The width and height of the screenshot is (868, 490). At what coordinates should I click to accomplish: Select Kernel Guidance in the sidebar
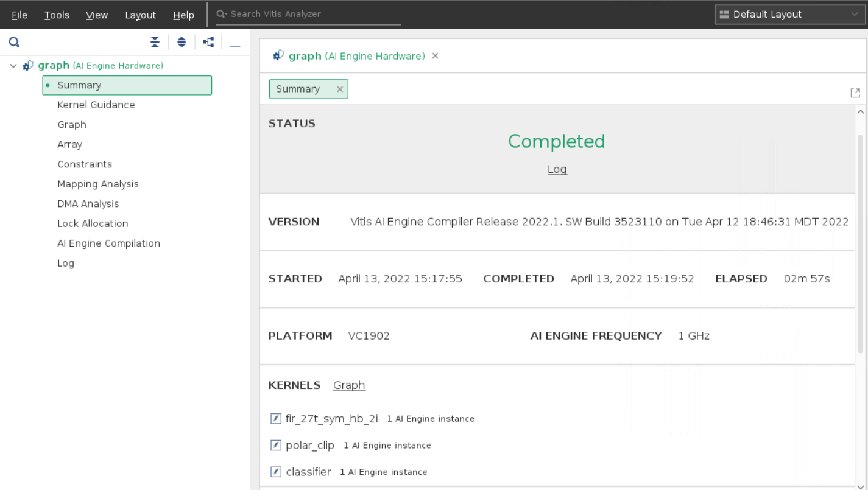[96, 105]
